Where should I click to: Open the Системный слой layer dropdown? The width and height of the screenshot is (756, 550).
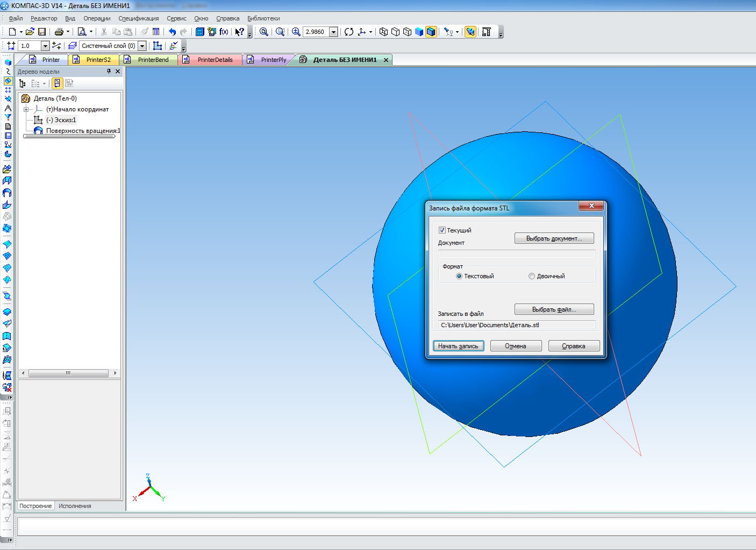pos(142,46)
